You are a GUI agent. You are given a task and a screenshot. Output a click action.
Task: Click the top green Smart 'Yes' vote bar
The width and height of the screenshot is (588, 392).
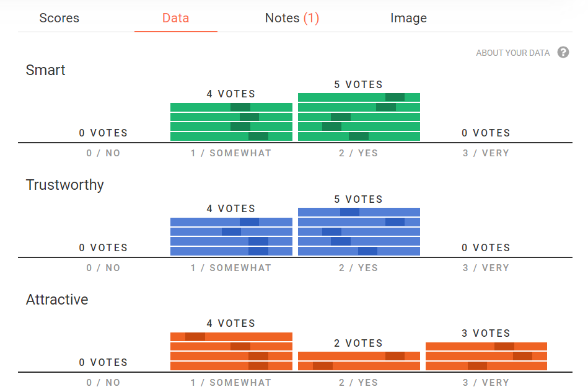pyautogui.click(x=359, y=97)
